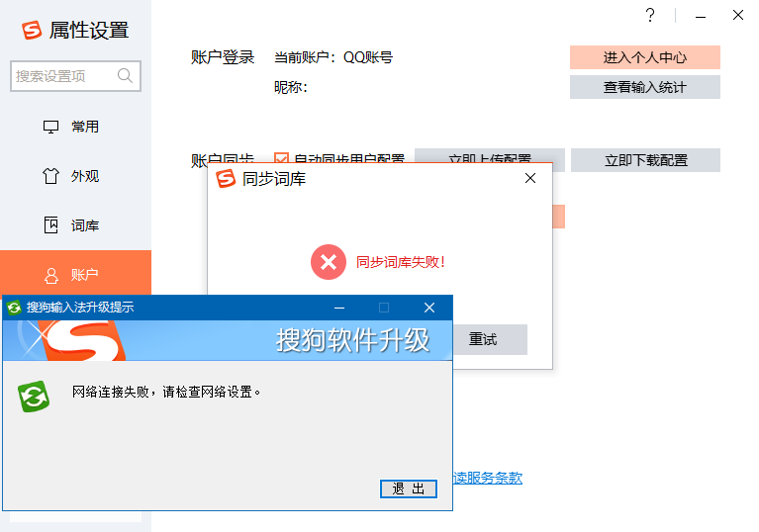This screenshot has width=759, height=532.
Task: Click the 同步词库失败! error message
Action: point(401,262)
